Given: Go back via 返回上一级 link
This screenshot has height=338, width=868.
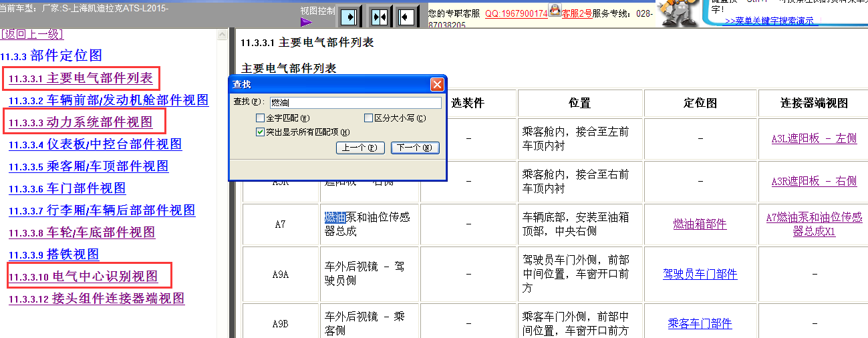Looking at the screenshot, I should pyautogui.click(x=32, y=34).
